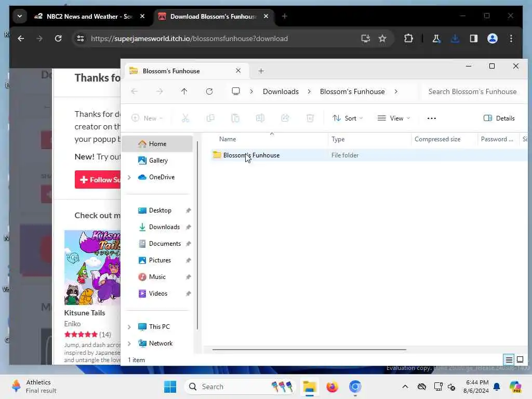Open the Kitsune Tails game thumbnail
The image size is (532, 399).
[x=92, y=268]
